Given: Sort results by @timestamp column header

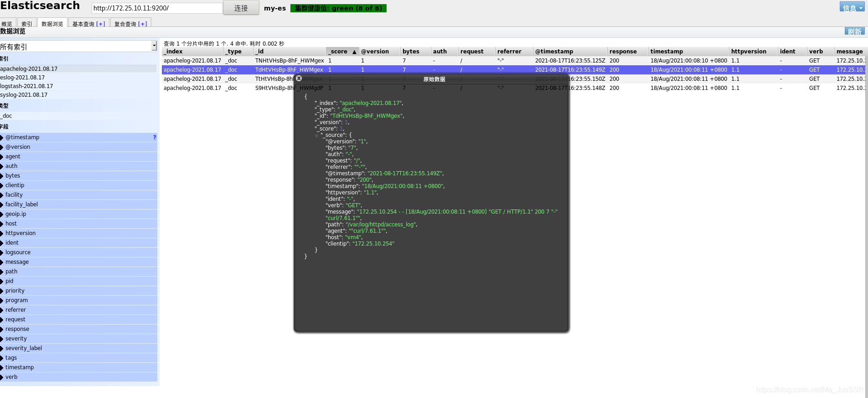Looking at the screenshot, I should pos(570,52).
